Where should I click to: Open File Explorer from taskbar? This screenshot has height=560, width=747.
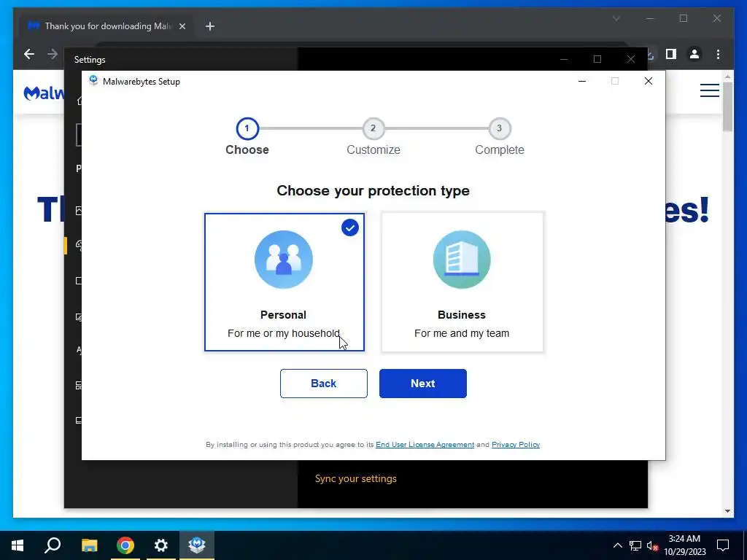89,545
